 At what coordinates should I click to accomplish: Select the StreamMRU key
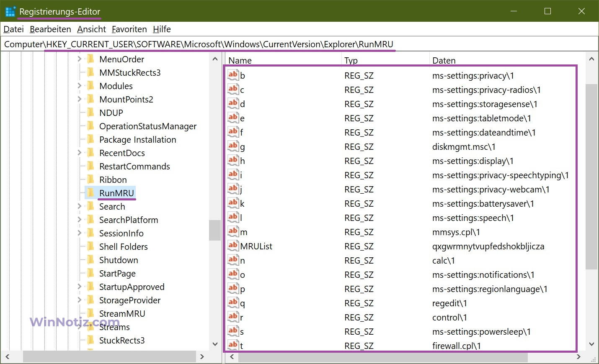(x=122, y=313)
